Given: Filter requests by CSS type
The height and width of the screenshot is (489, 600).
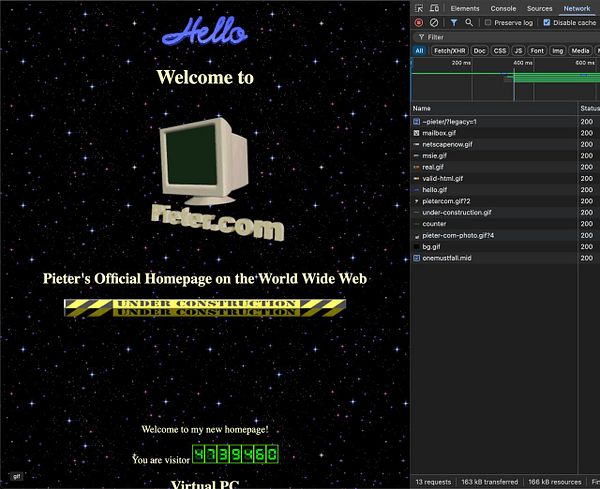Looking at the screenshot, I should click(500, 51).
